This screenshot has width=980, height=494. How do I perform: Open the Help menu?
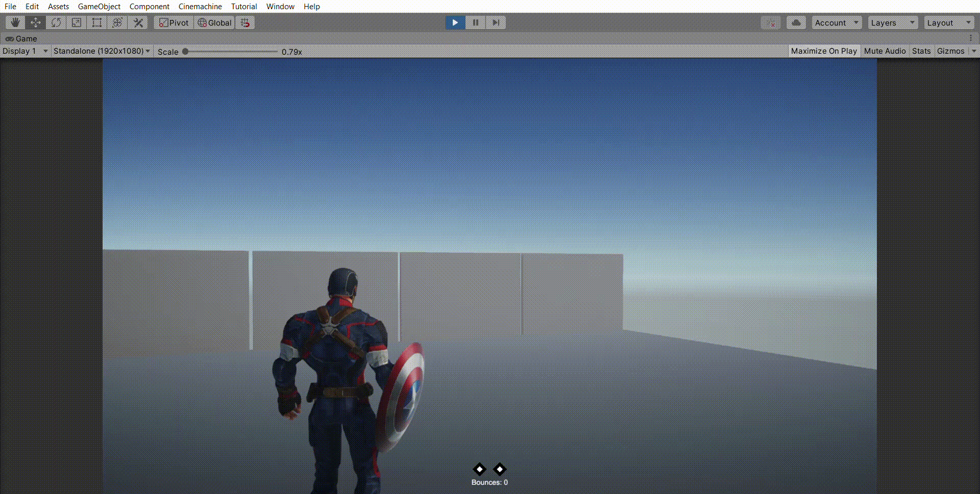coord(311,7)
